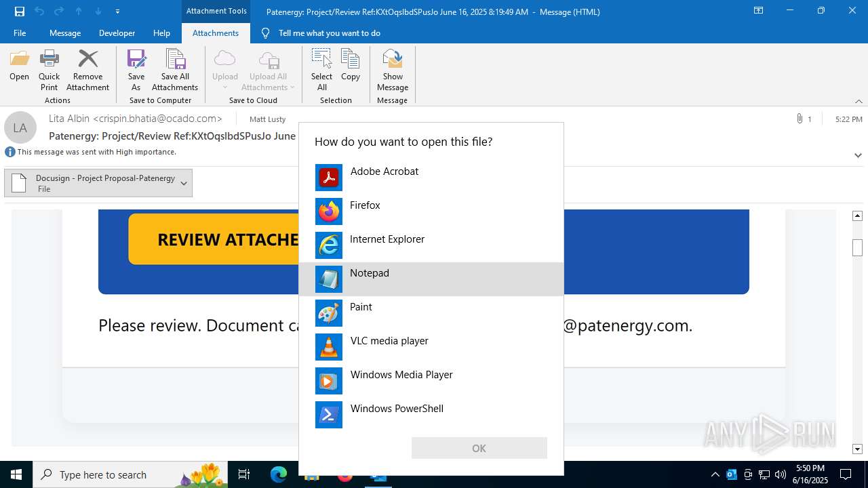Open the Customize Quick Access Toolbar dropdown
The height and width of the screenshot is (488, 868).
[117, 12]
